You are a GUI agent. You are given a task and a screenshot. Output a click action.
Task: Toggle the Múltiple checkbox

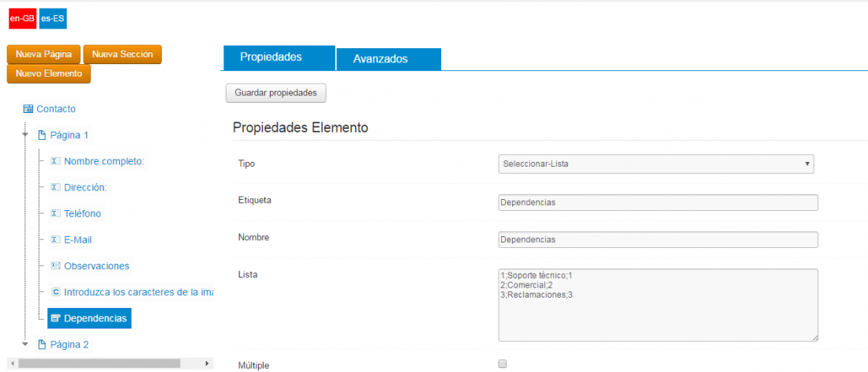point(503,363)
